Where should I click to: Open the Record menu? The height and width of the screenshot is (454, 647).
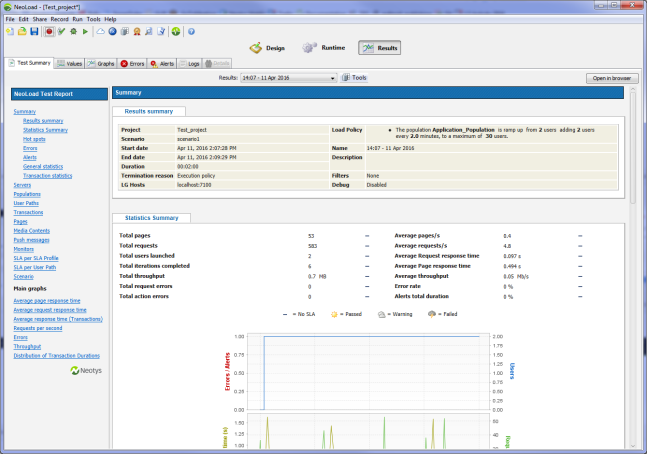click(58, 19)
